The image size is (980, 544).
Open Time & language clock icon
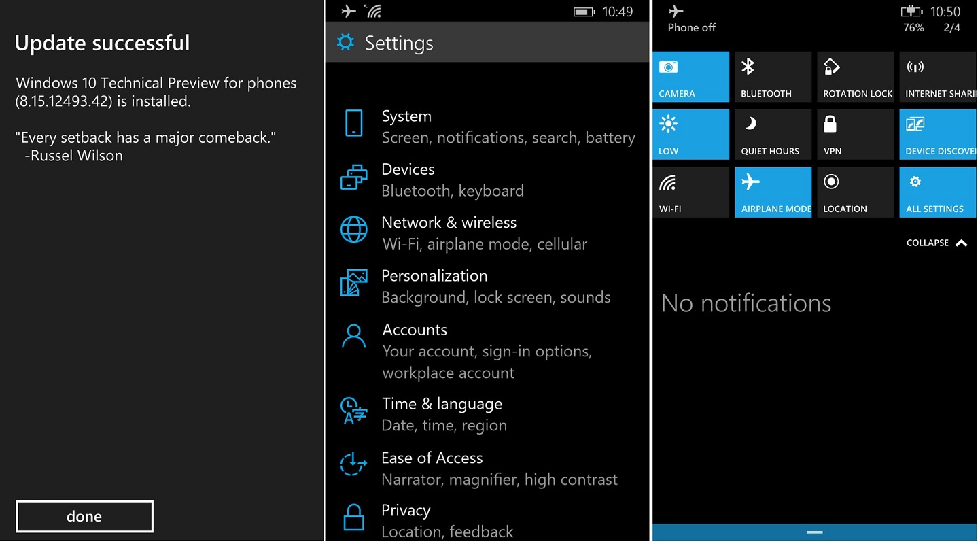[x=354, y=411]
